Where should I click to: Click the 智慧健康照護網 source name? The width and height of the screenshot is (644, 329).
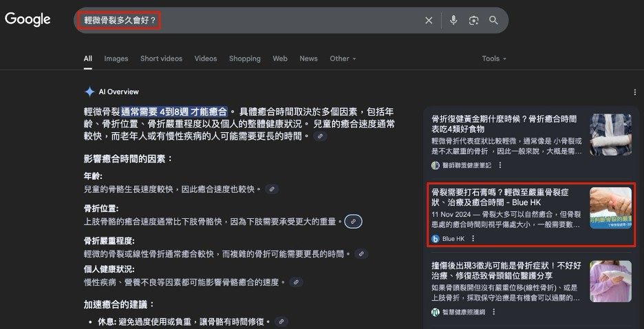pyautogui.click(x=464, y=312)
